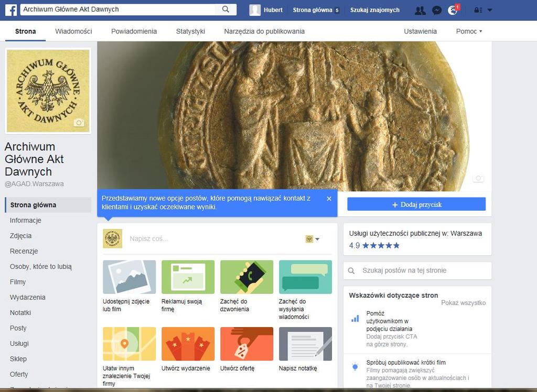537x392 pixels.
Task: Open Usługi in left sidebar
Action: 19,343
